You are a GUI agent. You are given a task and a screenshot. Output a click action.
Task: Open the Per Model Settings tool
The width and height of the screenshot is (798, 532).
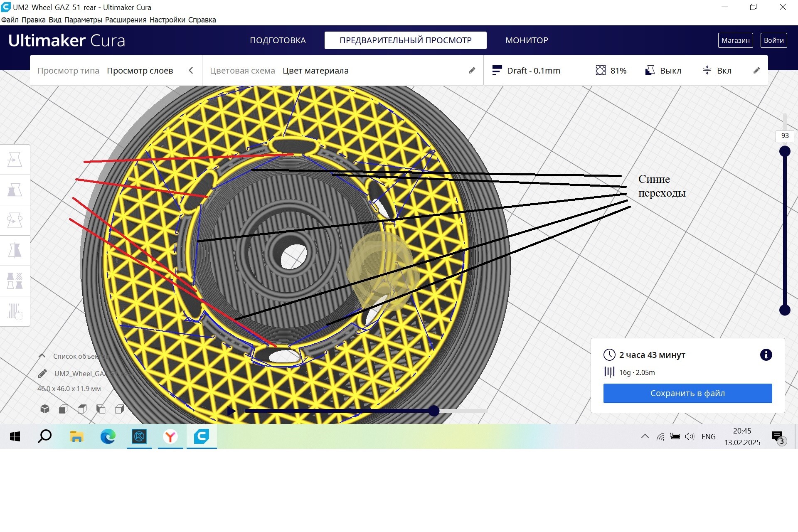(x=15, y=281)
